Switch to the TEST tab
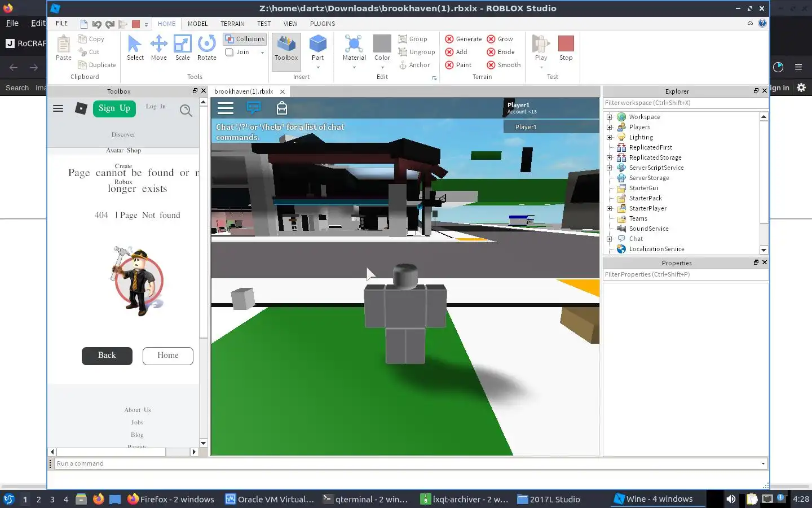Screen dimensions: 812x508 [264, 24]
